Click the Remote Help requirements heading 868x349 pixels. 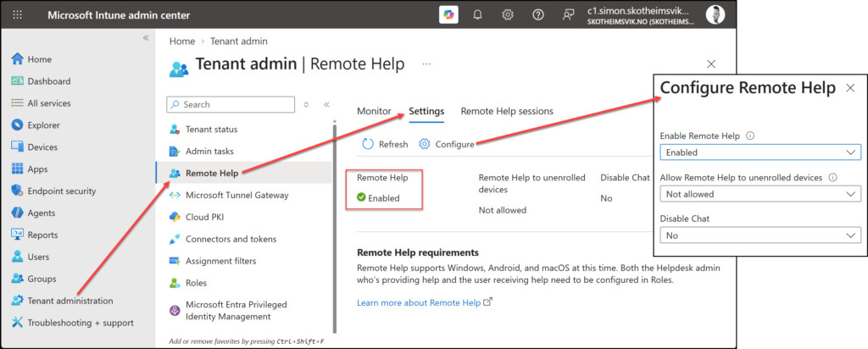pos(417,252)
